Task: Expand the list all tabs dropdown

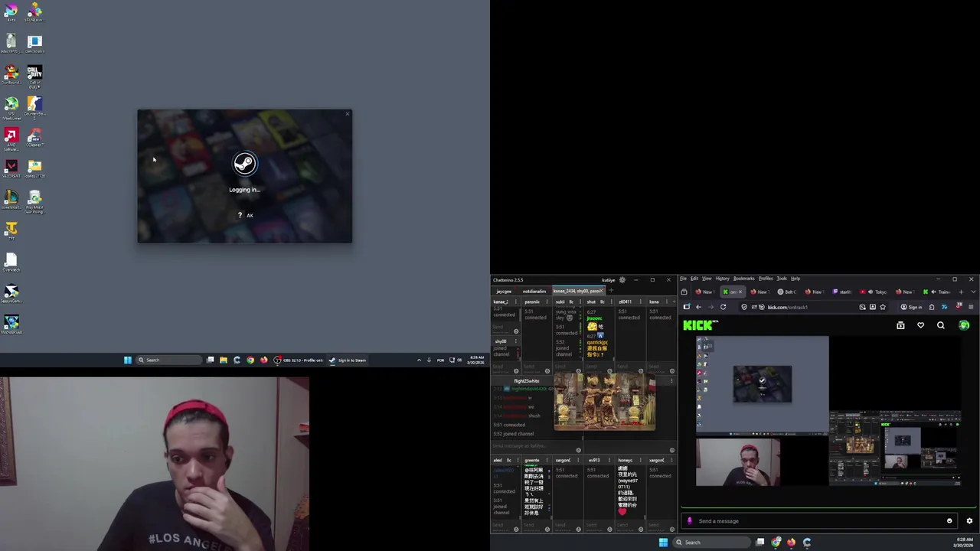Action: (x=972, y=292)
